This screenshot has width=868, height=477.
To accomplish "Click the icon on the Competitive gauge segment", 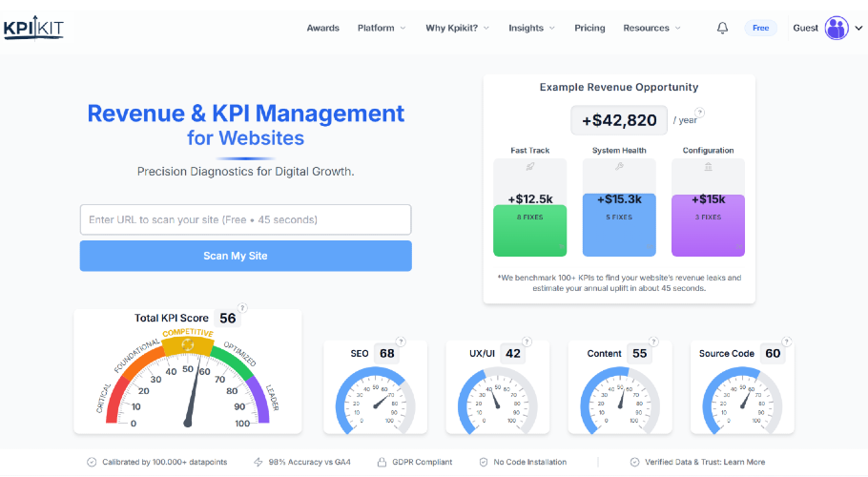I will [188, 345].
